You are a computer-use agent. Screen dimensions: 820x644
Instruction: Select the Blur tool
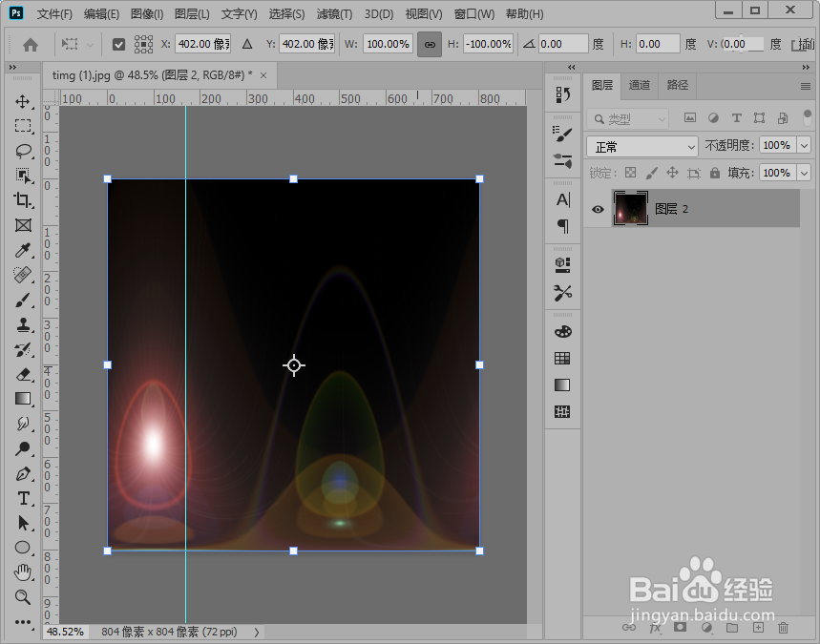[23, 424]
